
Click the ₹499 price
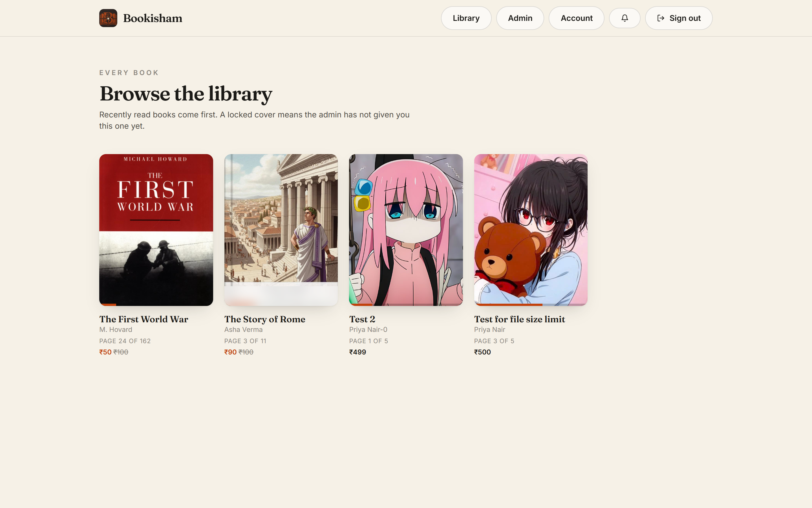(x=357, y=352)
